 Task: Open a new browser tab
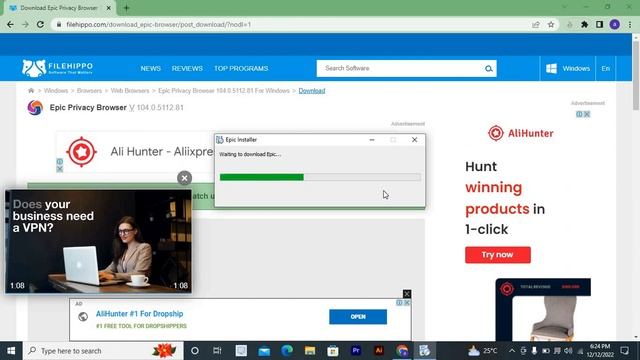[127, 8]
